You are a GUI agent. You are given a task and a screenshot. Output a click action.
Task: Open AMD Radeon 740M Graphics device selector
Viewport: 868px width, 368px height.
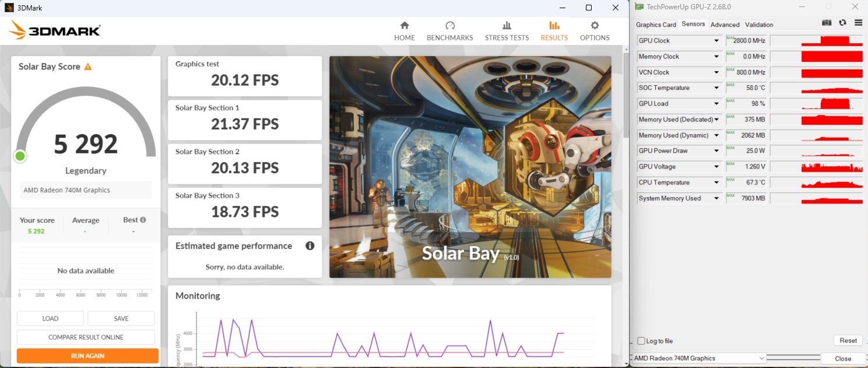pos(699,358)
